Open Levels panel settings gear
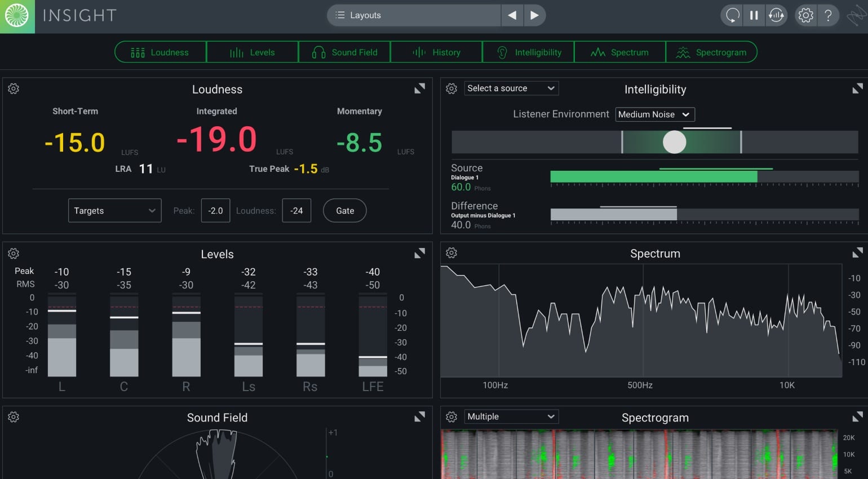The height and width of the screenshot is (479, 868). 14,254
